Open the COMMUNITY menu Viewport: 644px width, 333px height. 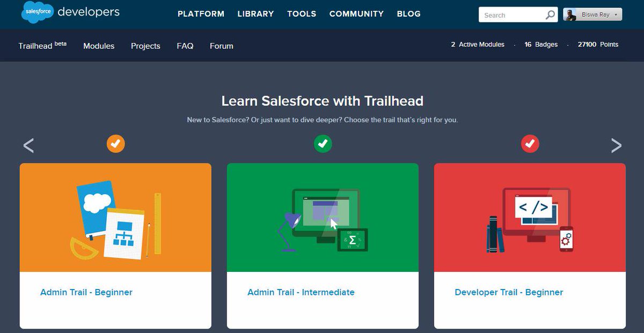point(356,14)
